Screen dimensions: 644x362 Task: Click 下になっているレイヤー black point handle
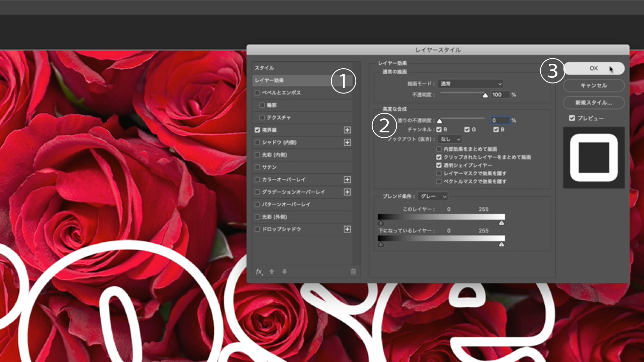(x=381, y=244)
